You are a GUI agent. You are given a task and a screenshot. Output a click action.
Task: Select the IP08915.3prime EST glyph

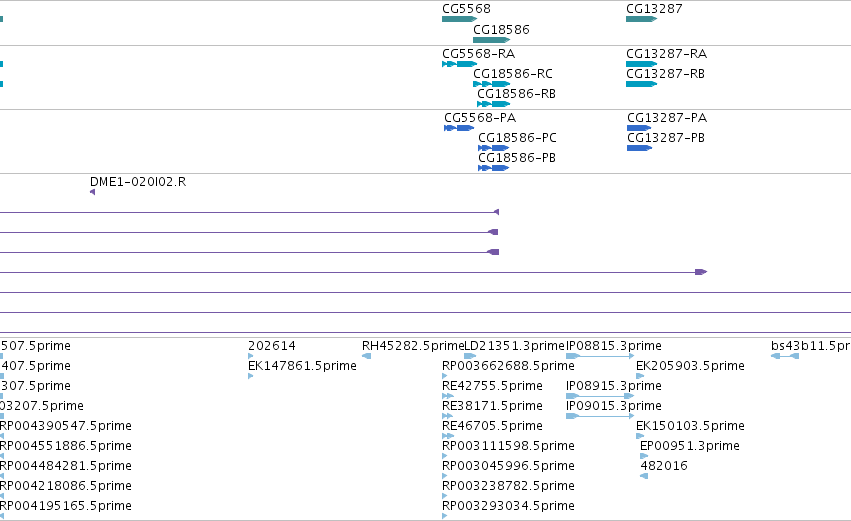tap(600, 397)
